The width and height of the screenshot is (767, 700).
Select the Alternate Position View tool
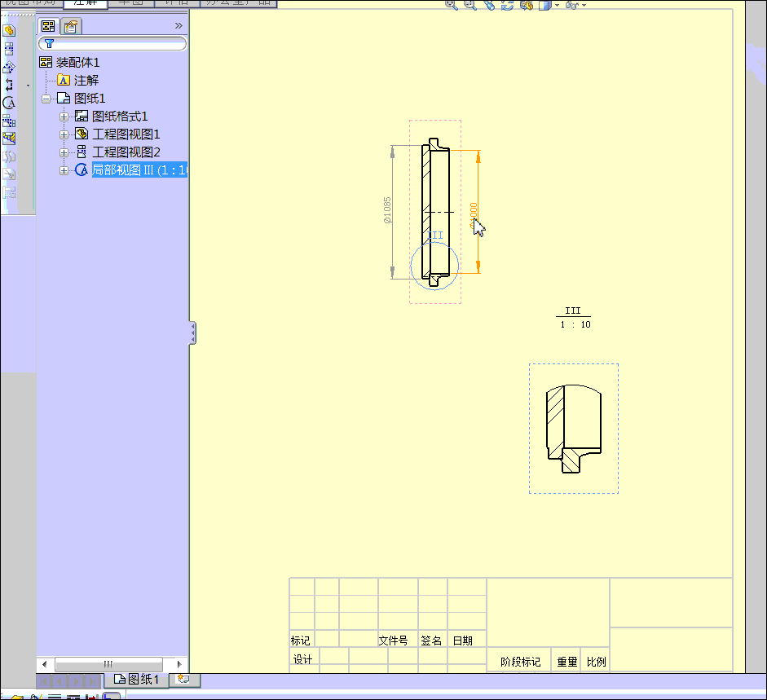[9, 192]
